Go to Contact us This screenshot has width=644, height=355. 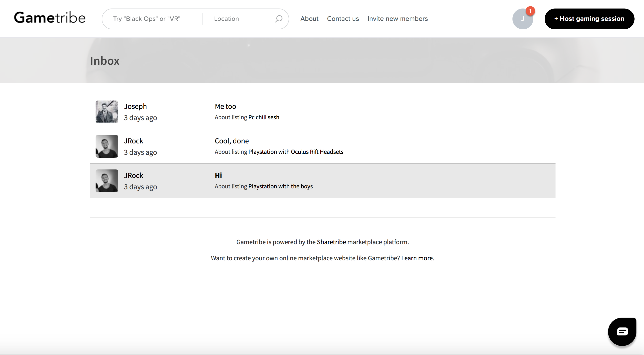click(343, 19)
